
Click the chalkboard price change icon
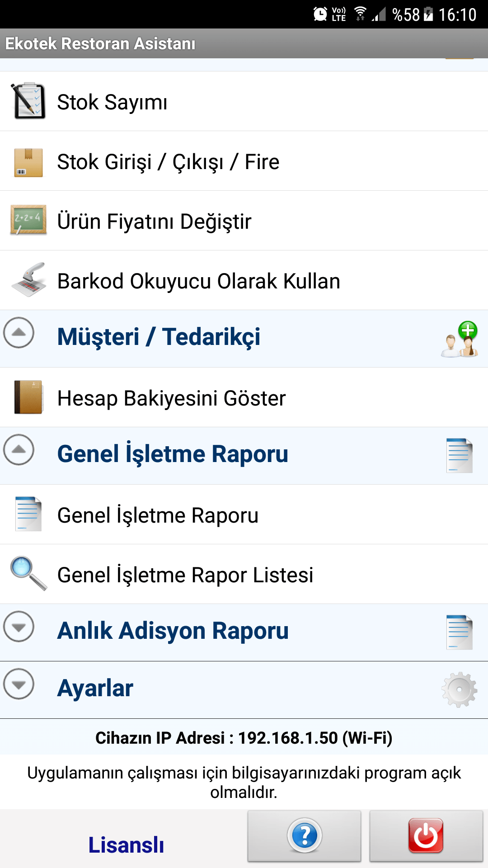click(x=28, y=221)
